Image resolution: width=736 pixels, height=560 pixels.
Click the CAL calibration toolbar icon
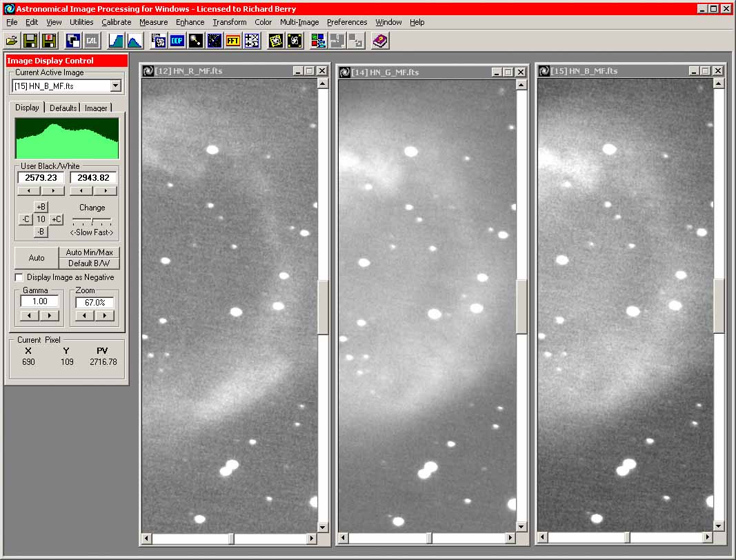91,41
